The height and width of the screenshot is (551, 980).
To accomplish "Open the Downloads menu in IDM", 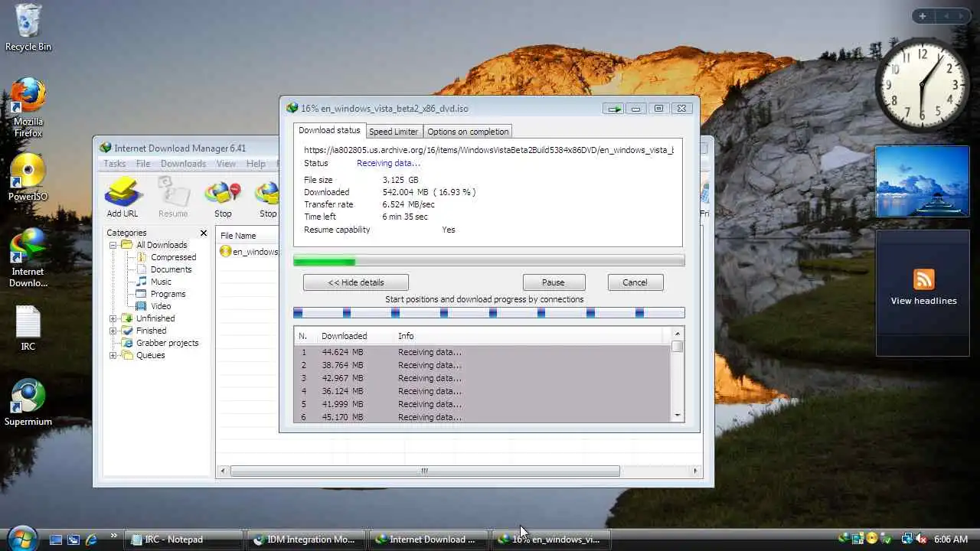I will [x=183, y=164].
